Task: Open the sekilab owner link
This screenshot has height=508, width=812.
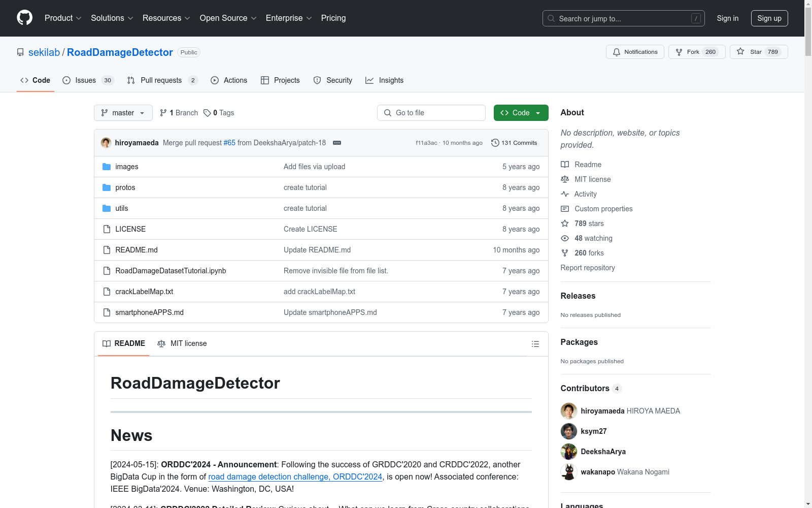Action: (44, 52)
